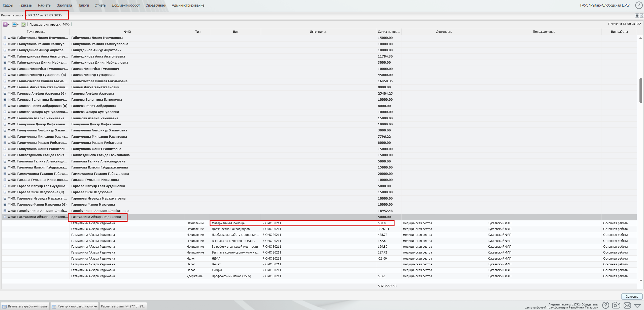Click the blue printer icon
Viewport: 644px width, 310px height.
pos(14,24)
